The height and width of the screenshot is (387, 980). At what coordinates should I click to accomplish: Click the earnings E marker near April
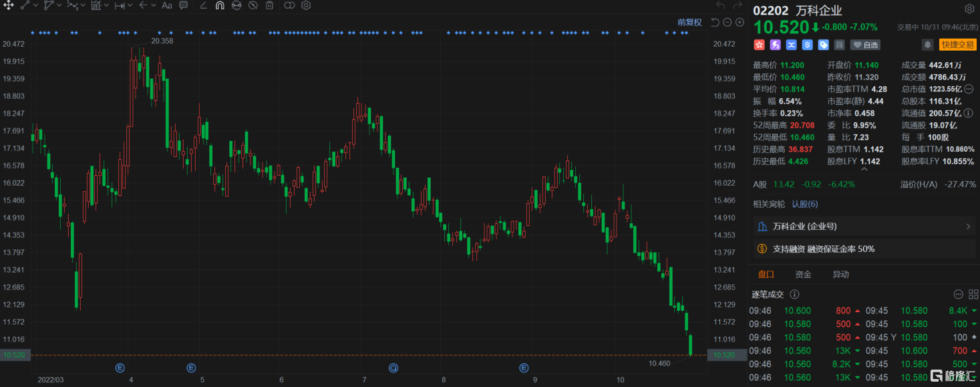pos(120,367)
